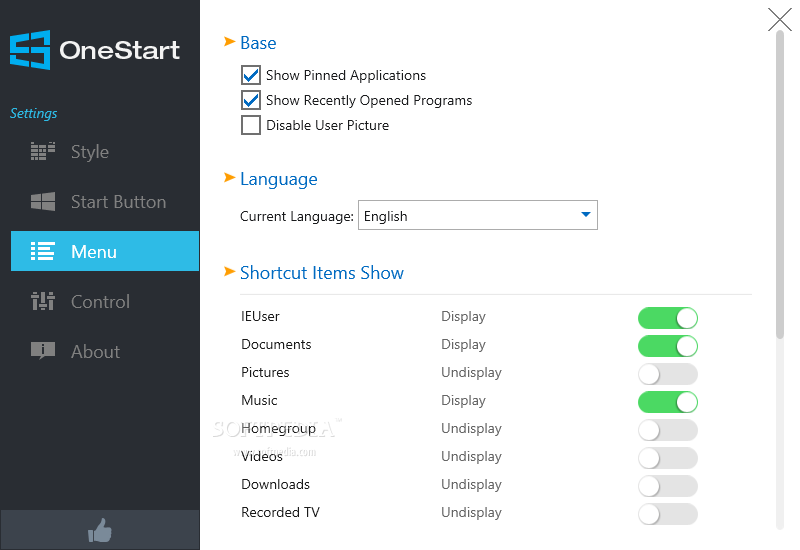
Task: Click the IEUser row label
Action: coord(260,316)
